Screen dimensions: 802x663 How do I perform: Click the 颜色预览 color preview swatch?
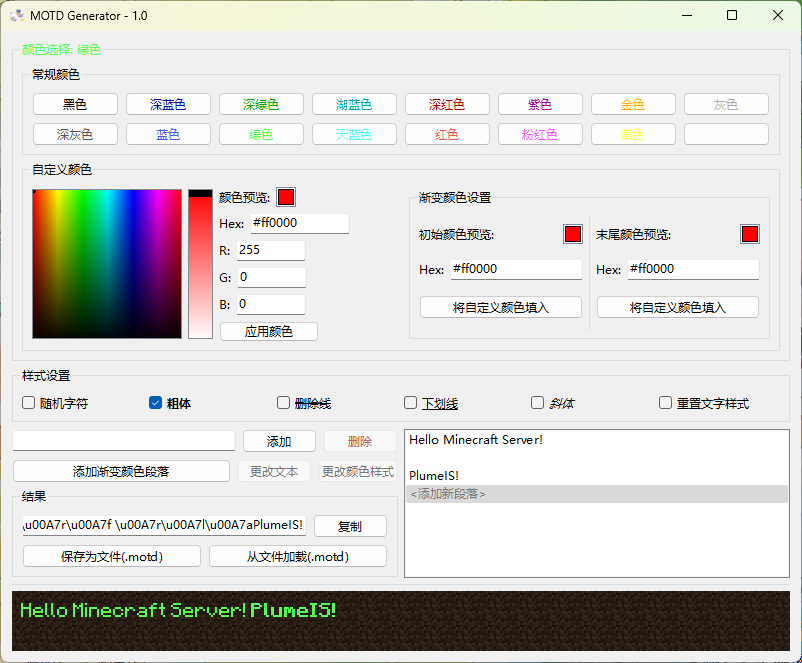click(285, 196)
